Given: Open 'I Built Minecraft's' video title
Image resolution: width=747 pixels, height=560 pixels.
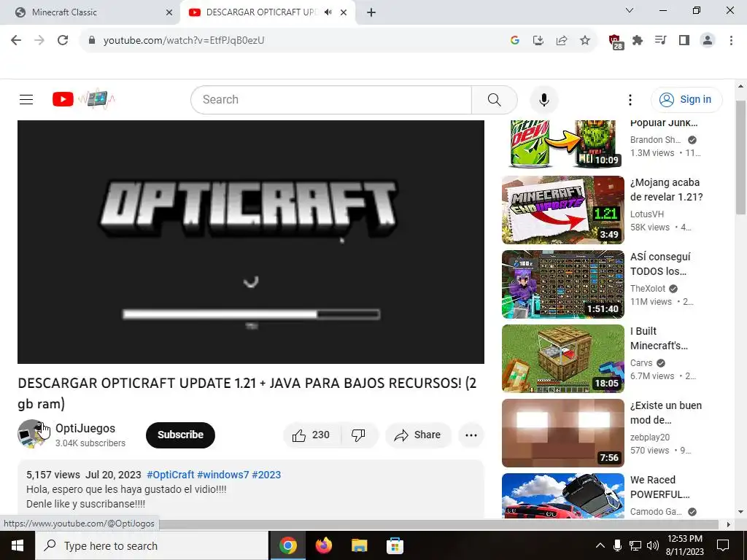Looking at the screenshot, I should click(659, 338).
